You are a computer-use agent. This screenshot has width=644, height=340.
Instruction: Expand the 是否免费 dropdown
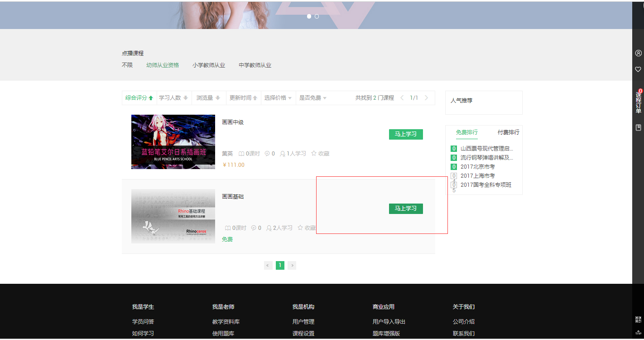(312, 98)
